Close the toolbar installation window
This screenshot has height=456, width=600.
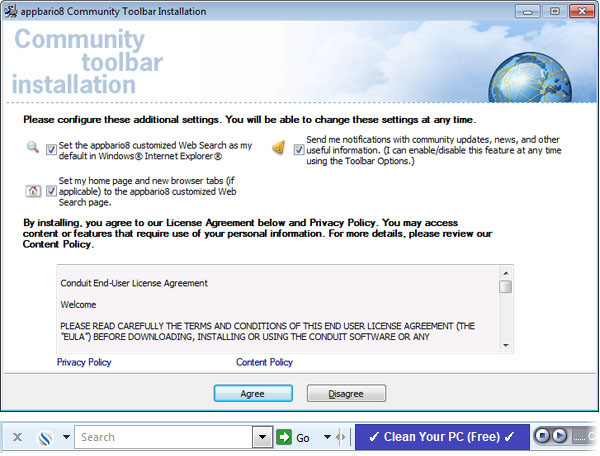coord(582,11)
